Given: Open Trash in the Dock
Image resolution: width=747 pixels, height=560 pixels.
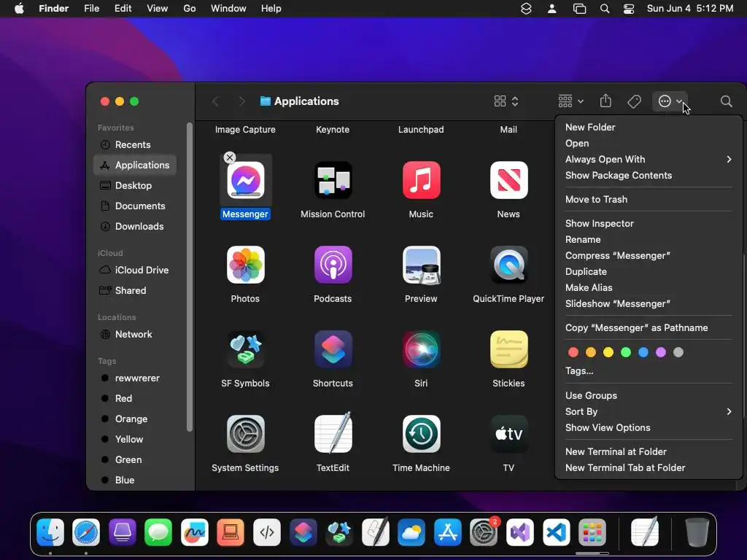Looking at the screenshot, I should pos(697,532).
